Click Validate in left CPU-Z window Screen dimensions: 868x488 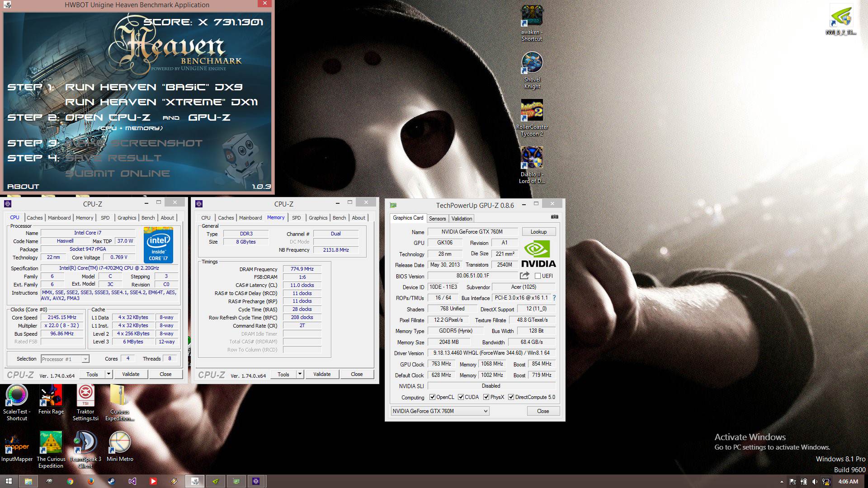click(x=131, y=374)
